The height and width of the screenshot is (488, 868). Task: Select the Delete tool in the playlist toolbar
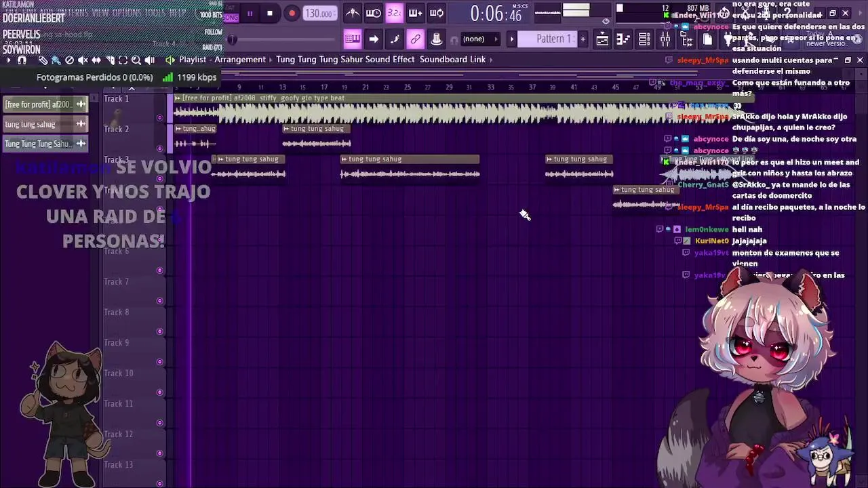pos(69,60)
